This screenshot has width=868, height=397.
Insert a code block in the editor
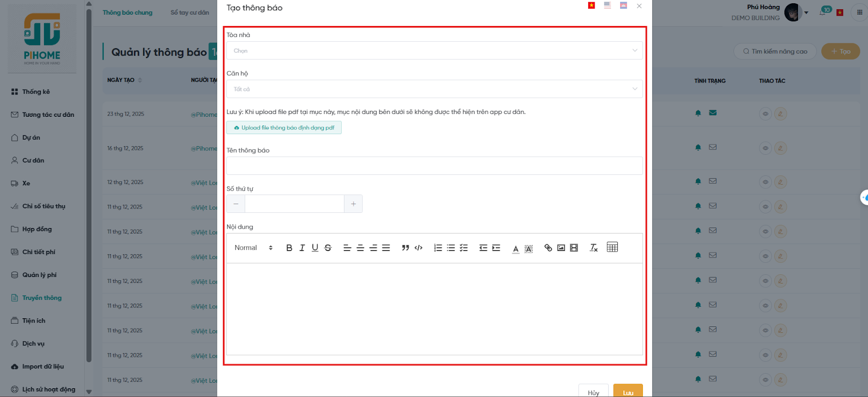point(418,248)
